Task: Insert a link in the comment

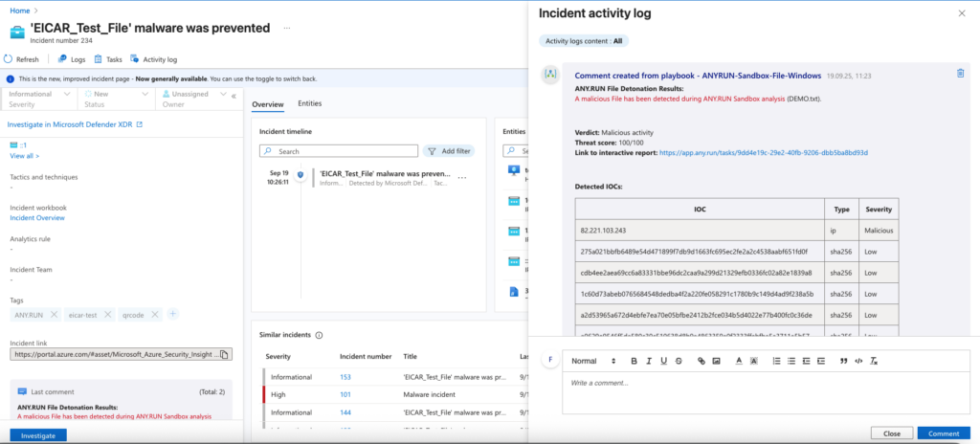Action: click(x=702, y=361)
